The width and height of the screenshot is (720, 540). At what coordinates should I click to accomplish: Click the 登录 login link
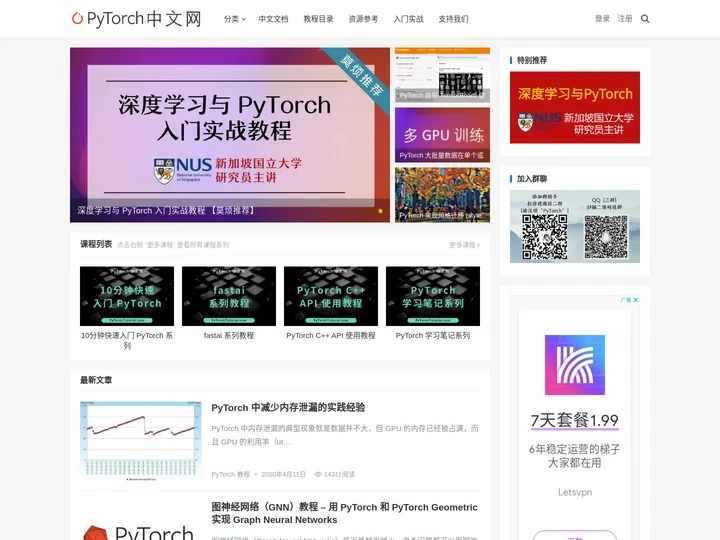(602, 18)
